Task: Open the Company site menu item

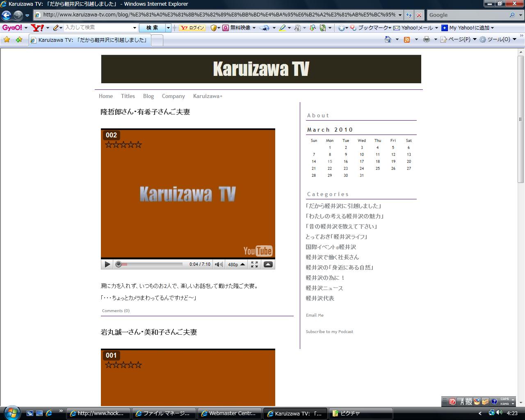Action: pyautogui.click(x=173, y=96)
